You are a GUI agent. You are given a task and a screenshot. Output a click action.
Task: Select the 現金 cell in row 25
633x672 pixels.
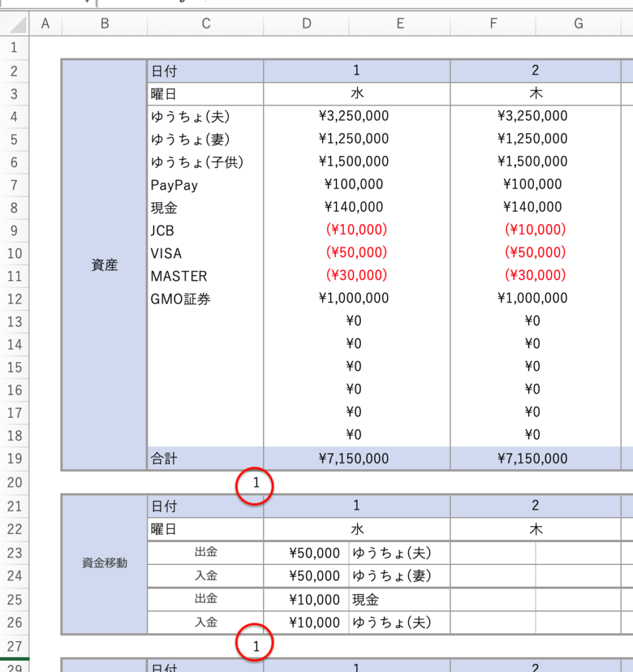click(x=367, y=599)
